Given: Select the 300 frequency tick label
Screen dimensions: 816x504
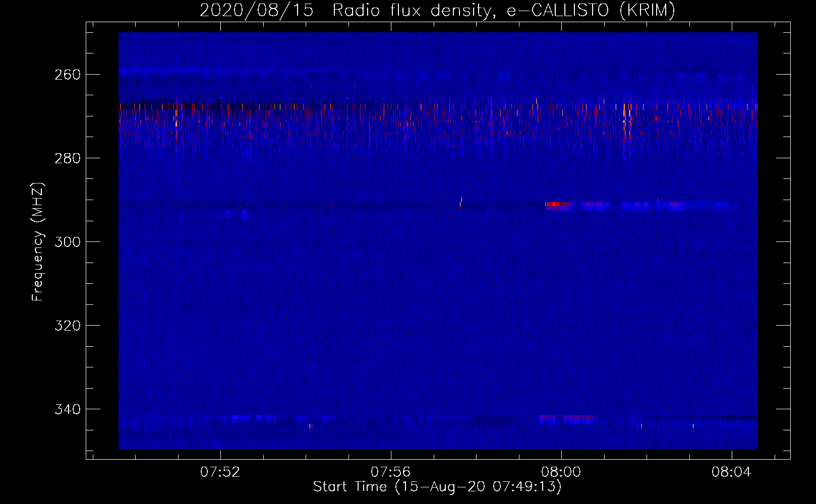Looking at the screenshot, I should coord(68,242).
